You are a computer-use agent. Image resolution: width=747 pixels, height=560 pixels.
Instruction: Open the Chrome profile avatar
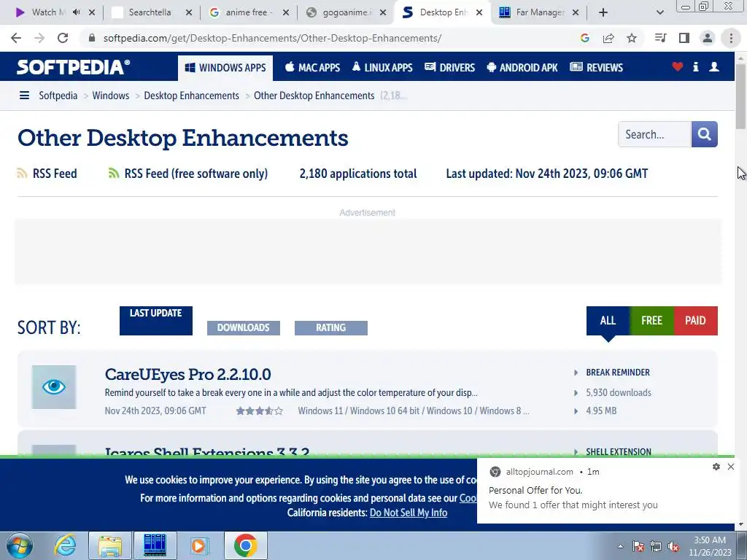tap(708, 38)
